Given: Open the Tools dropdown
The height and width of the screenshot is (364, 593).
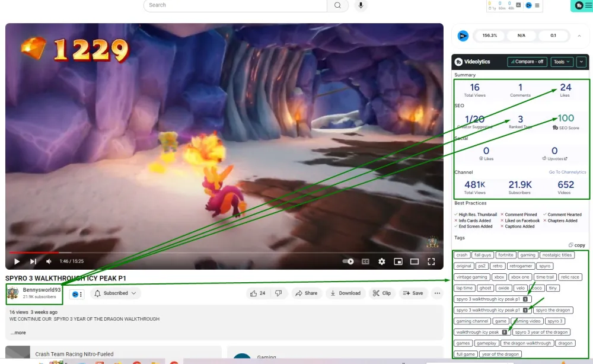Looking at the screenshot, I should point(562,62).
